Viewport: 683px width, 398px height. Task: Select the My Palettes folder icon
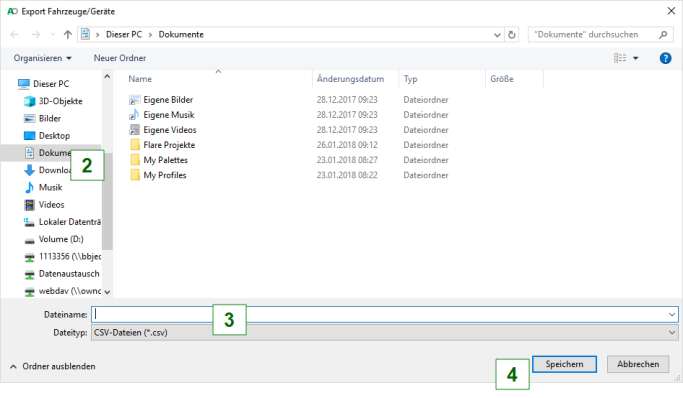[x=135, y=160]
